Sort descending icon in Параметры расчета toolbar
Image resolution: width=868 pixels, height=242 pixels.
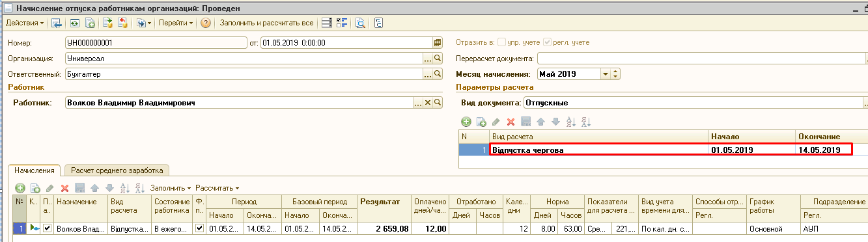pyautogui.click(x=585, y=122)
